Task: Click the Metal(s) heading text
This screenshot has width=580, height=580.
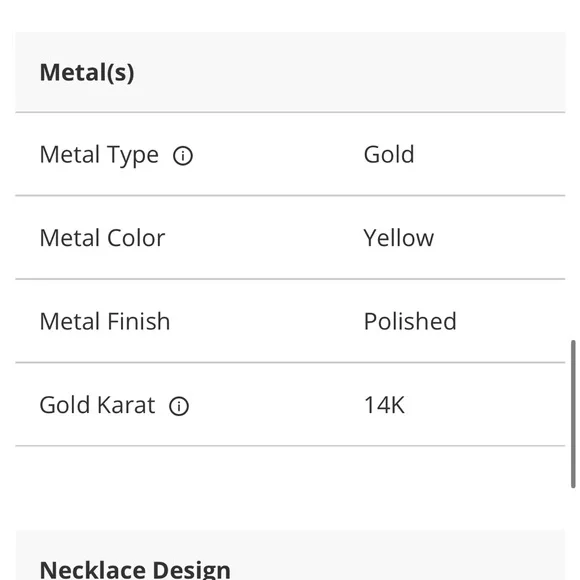Action: [87, 72]
